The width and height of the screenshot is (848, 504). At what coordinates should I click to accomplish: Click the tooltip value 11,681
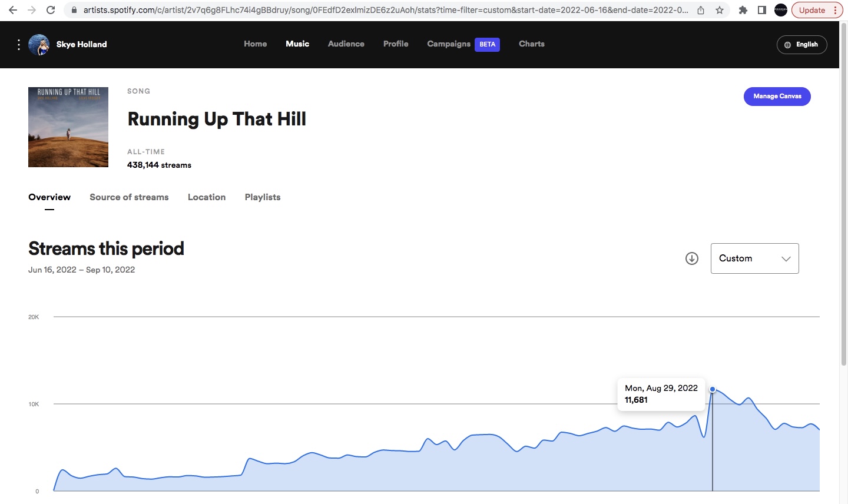(x=636, y=400)
